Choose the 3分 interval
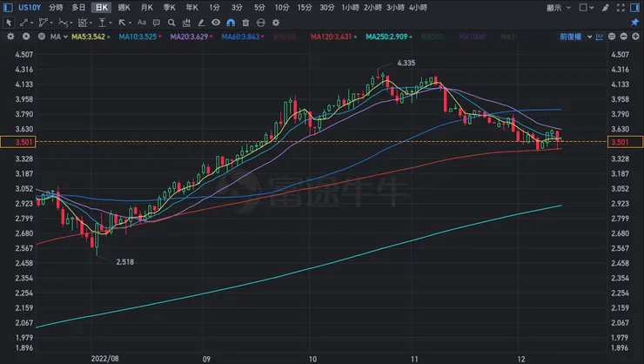The width and height of the screenshot is (644, 364). 237,7
